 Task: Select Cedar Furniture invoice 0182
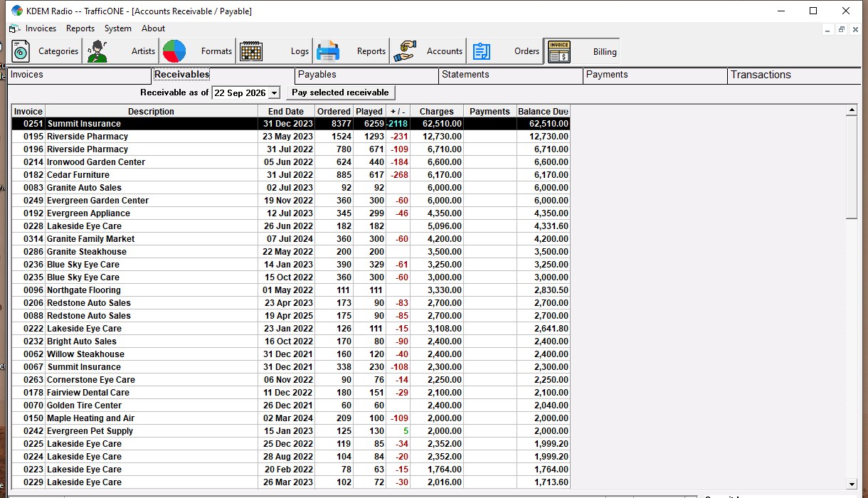coord(290,175)
